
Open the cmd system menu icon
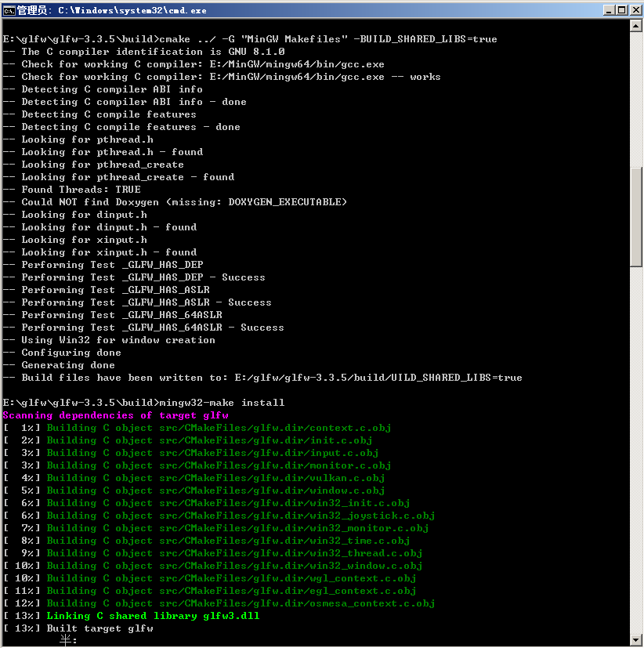9,10
